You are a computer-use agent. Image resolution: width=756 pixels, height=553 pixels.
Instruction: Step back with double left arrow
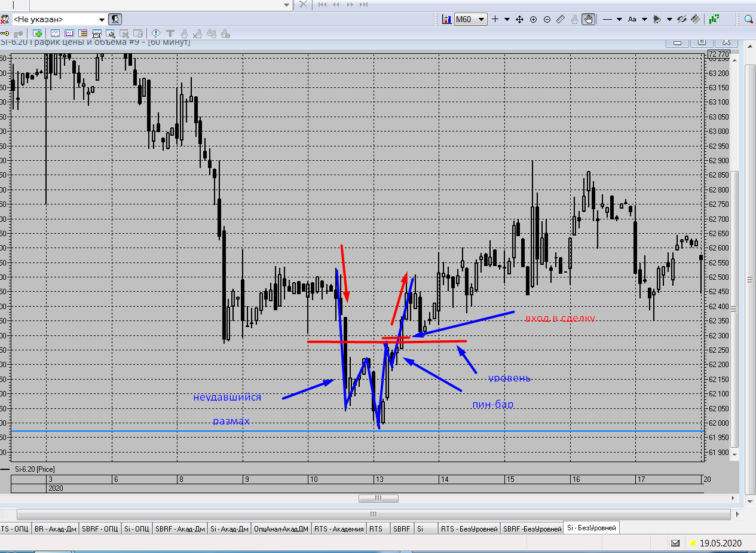(x=336, y=4)
